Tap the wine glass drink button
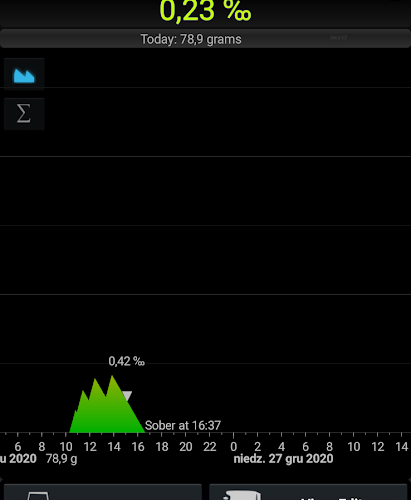This screenshot has height=500, width=411. click(102, 492)
